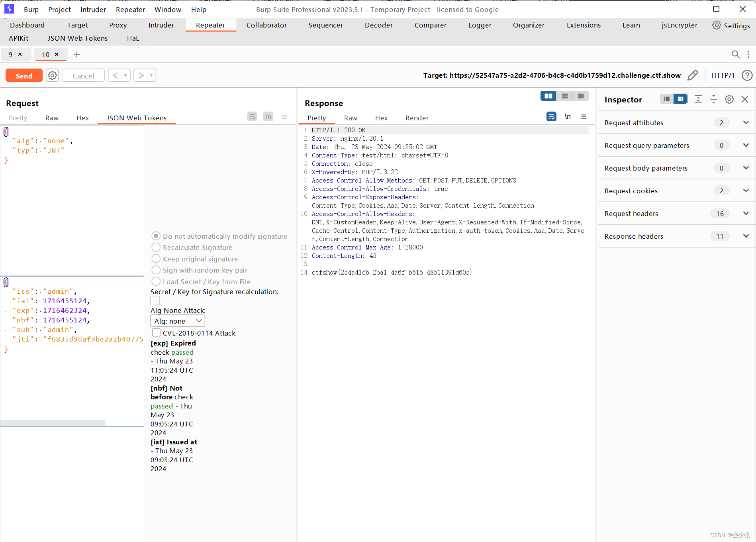The height and width of the screenshot is (542, 756).
Task: Show response non-printable characters
Action: [x=568, y=117]
